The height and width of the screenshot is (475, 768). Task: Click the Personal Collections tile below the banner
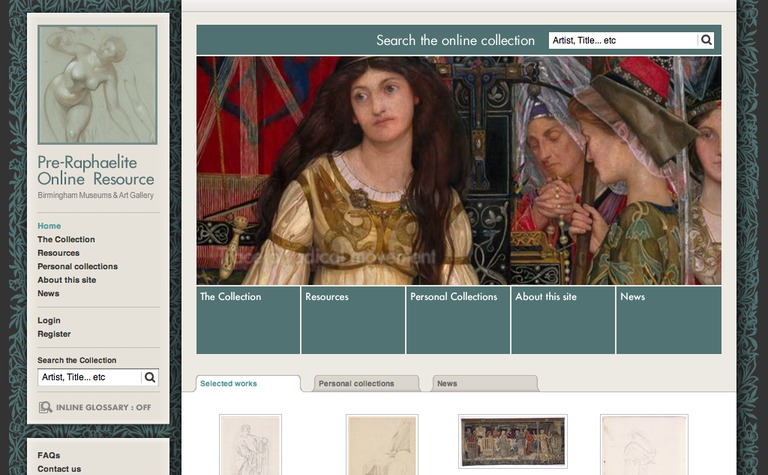click(458, 320)
